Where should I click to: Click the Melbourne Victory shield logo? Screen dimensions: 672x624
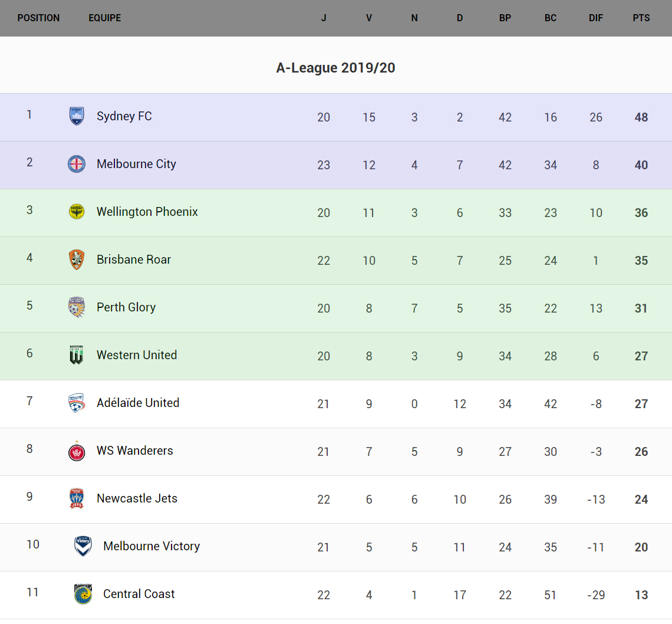(x=83, y=546)
